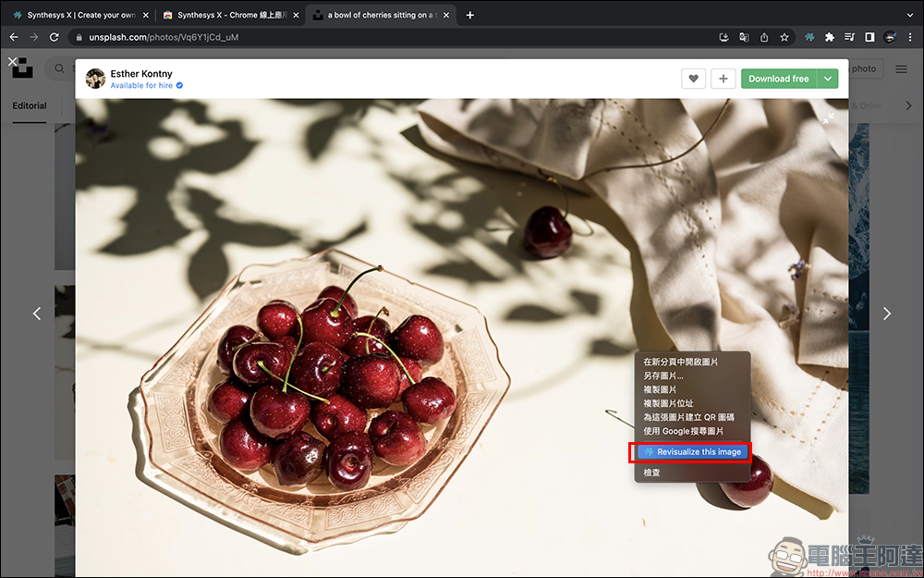
Task: Shrink photo with collapse arrows icon
Action: 829,118
